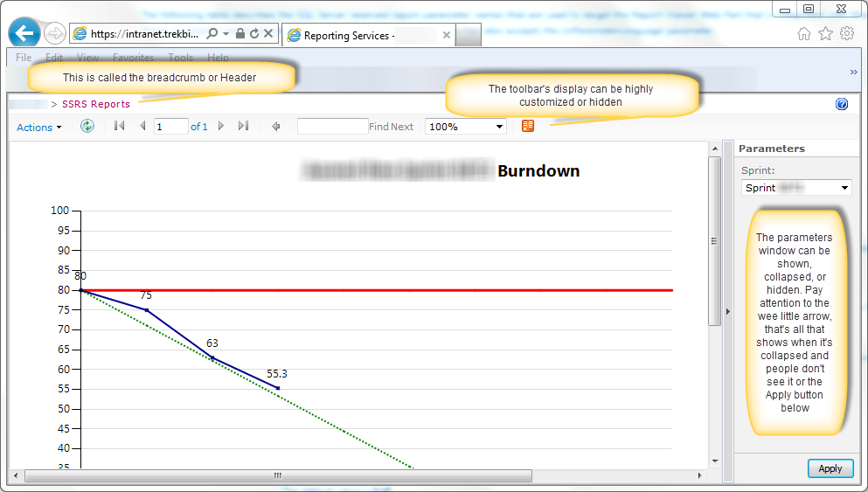868x492 pixels.
Task: Click the browser Back button
Action: point(24,33)
